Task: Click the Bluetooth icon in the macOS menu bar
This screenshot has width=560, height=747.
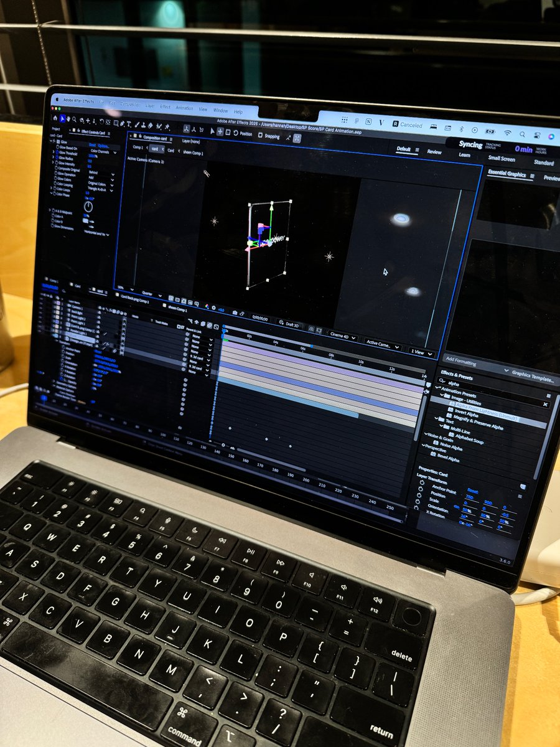Action: click(461, 129)
